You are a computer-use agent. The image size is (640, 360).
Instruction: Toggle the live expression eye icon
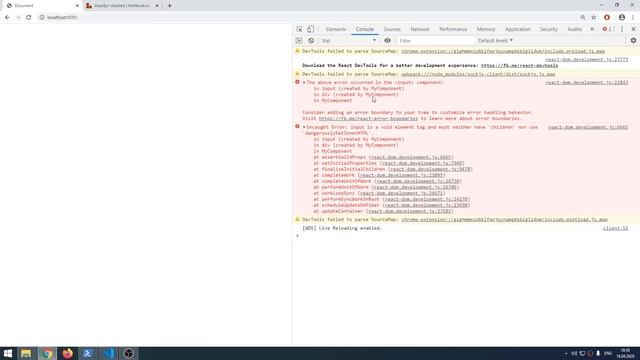tap(387, 41)
